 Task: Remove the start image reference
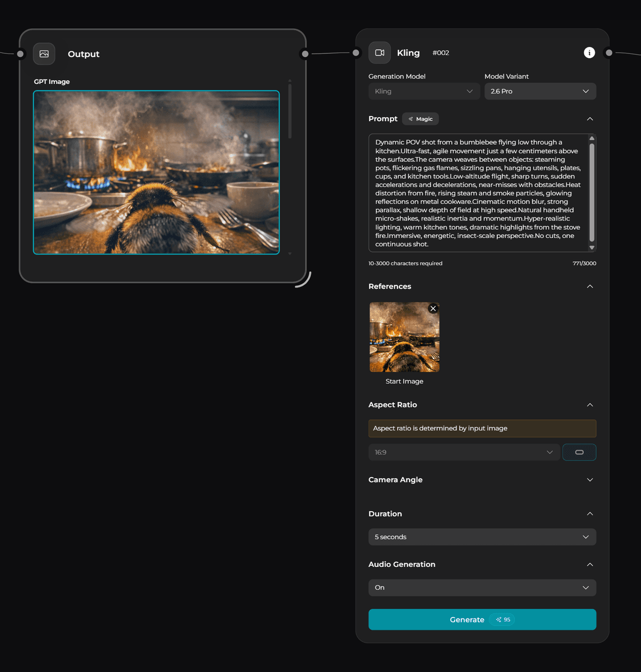click(x=433, y=309)
